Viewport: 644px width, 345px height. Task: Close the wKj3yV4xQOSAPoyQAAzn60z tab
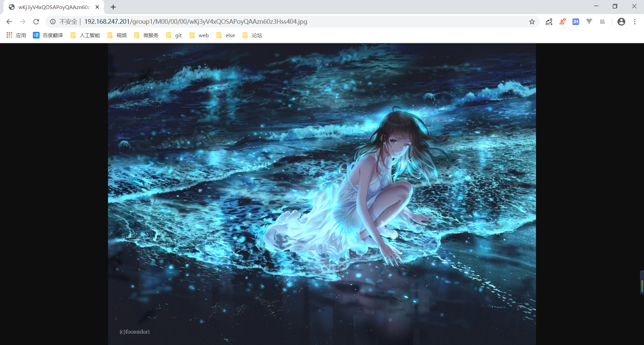coord(97,7)
